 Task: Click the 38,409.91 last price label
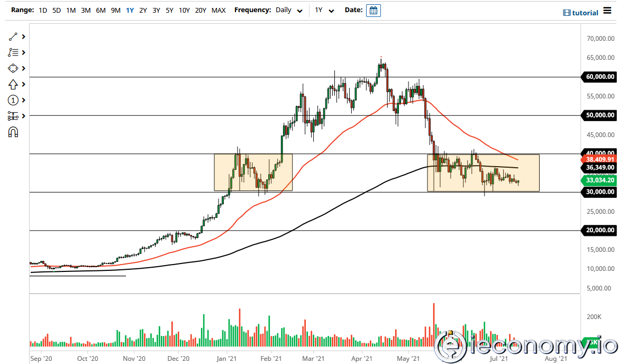598,159
